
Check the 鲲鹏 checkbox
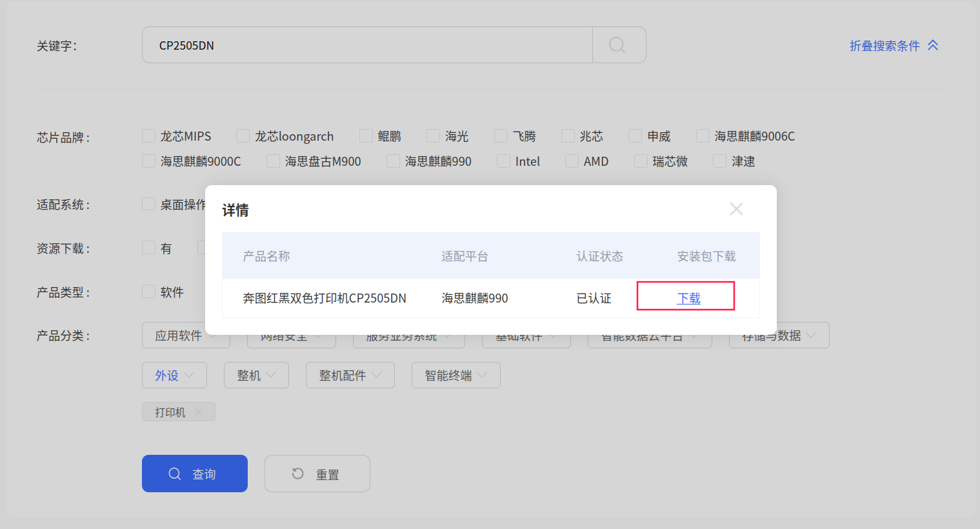coord(366,135)
